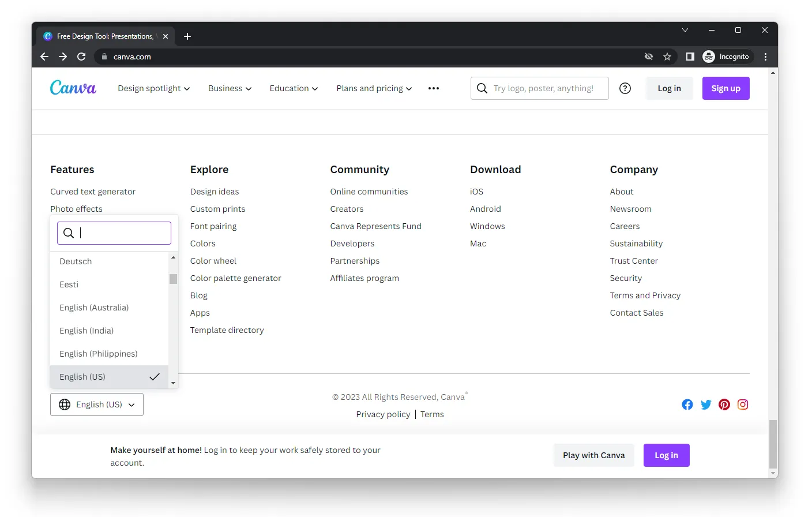Image resolution: width=812 pixels, height=517 pixels.
Task: Open the browser side panel icon
Action: pyautogui.click(x=690, y=57)
